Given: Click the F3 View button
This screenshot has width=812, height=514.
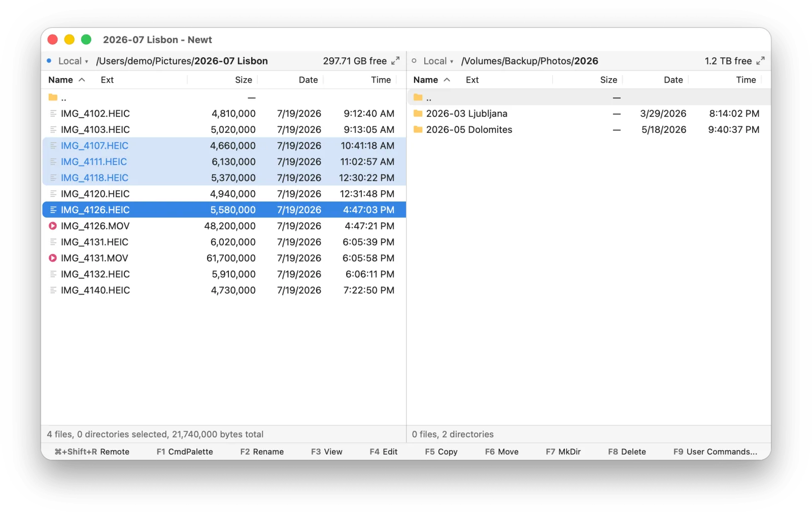Looking at the screenshot, I should coord(327,452).
